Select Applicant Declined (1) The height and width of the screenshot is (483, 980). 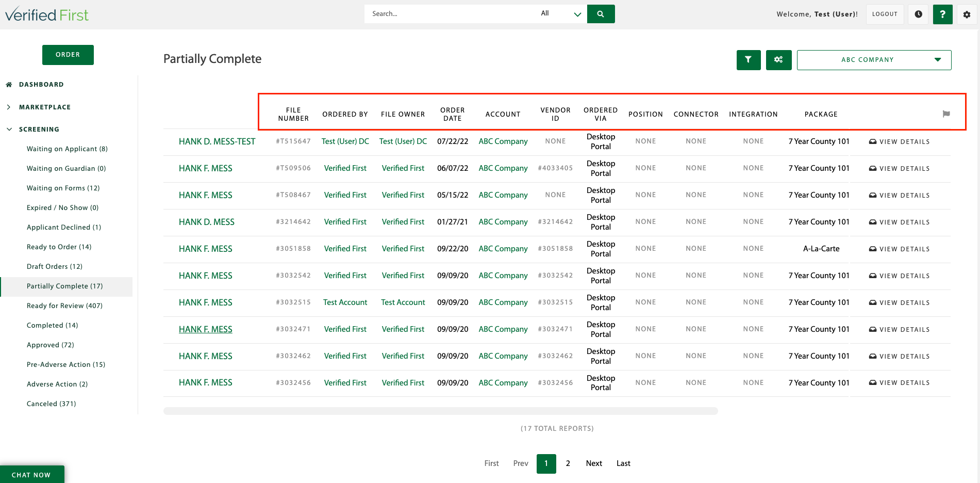tap(64, 228)
